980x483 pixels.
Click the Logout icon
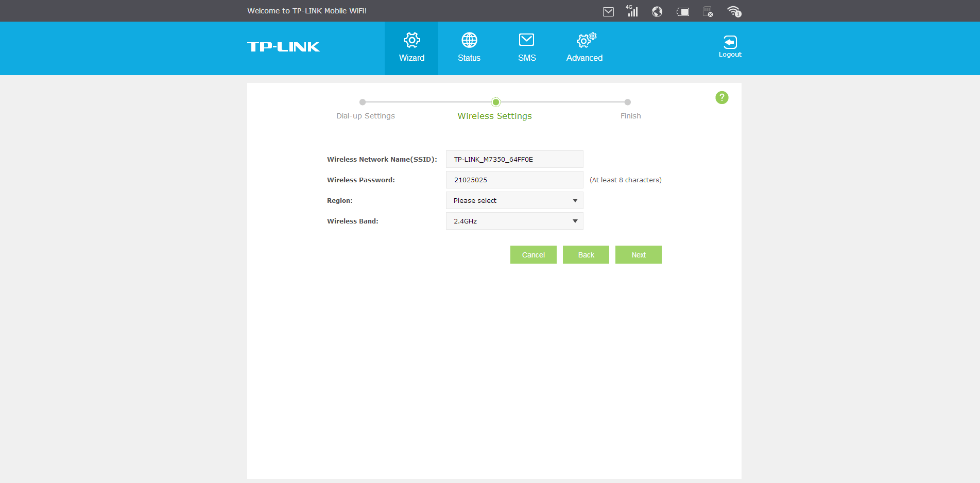(730, 46)
